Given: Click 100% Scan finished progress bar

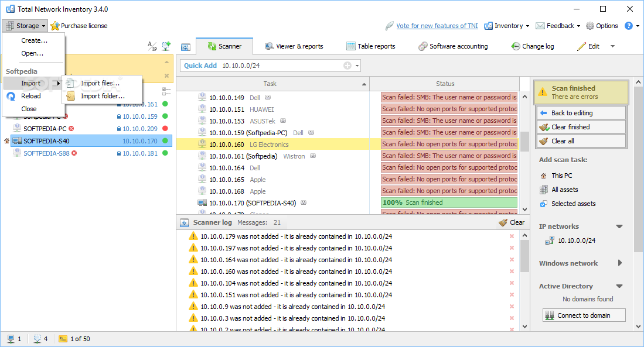Looking at the screenshot, I should (x=449, y=202).
